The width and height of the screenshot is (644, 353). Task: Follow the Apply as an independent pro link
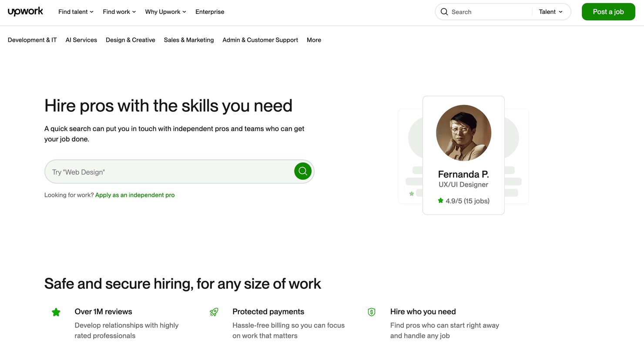pyautogui.click(x=135, y=195)
